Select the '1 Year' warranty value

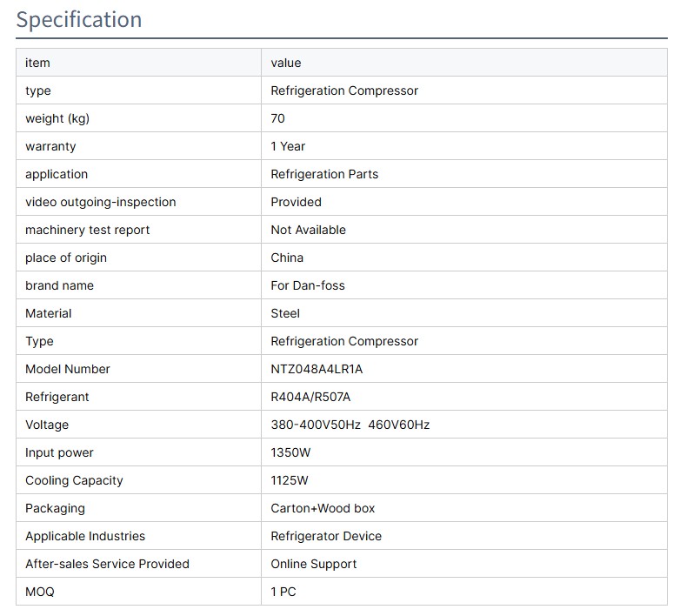288,146
